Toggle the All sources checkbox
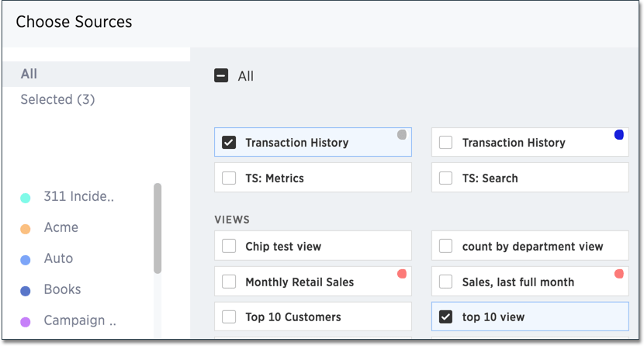Image resolution: width=644 pixels, height=346 pixels. 221,76
